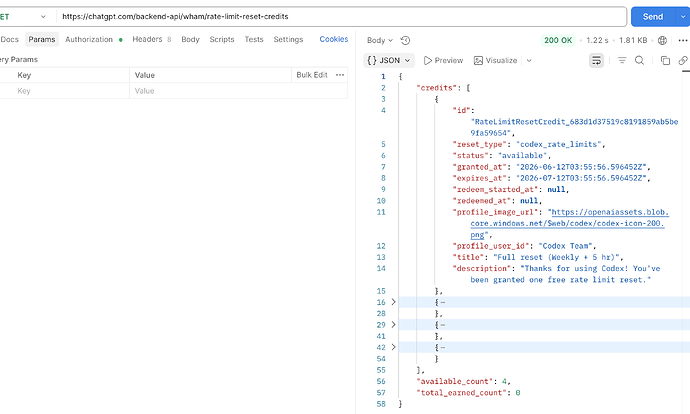
Task: Open network info globe icon
Action: (x=662, y=40)
